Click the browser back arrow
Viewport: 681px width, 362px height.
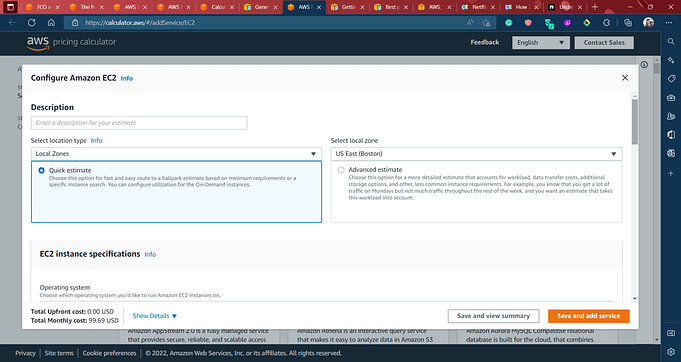pyautogui.click(x=12, y=23)
